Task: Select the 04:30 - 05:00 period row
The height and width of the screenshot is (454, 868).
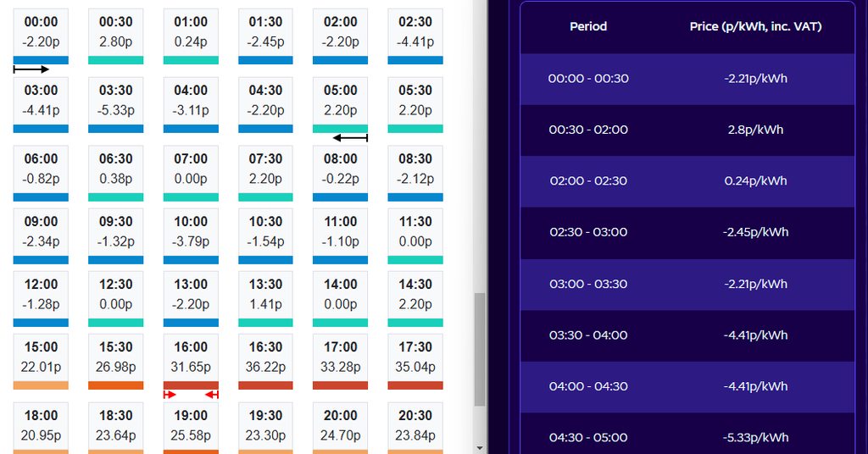Action: [588, 438]
